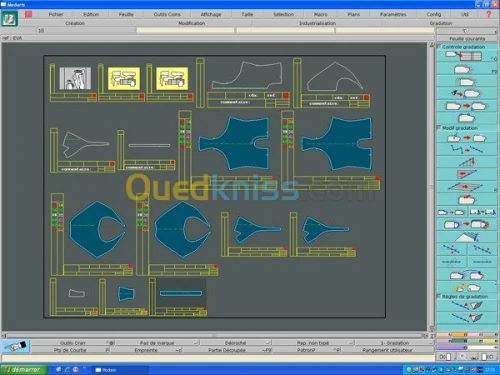Collapse the Modif gradation section
This screenshot has height=375, width=500.
click(439, 128)
